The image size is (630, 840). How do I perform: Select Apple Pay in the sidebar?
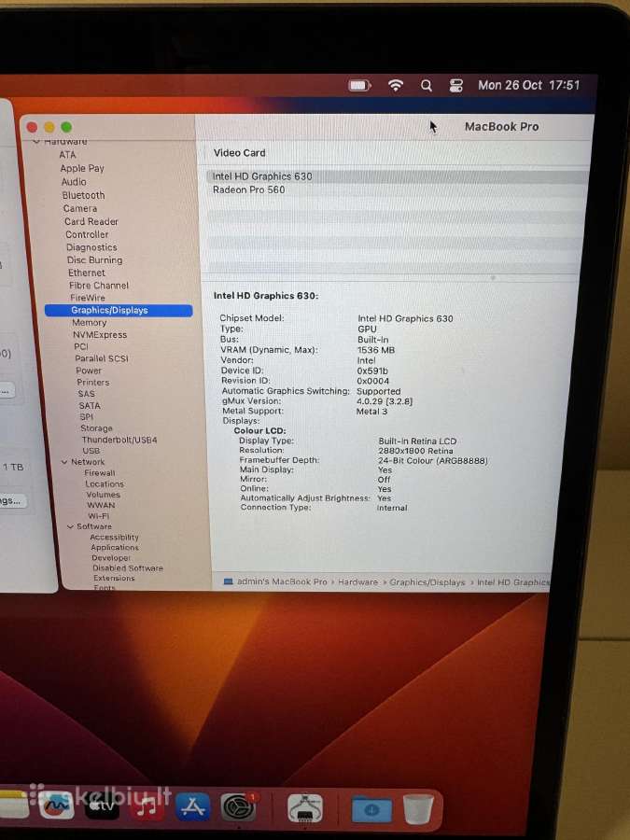[82, 168]
